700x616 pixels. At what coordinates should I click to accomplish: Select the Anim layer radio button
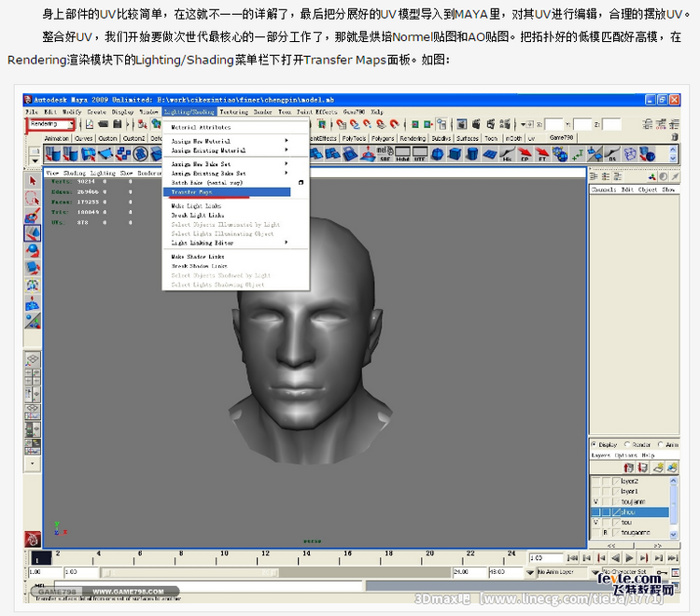click(660, 444)
